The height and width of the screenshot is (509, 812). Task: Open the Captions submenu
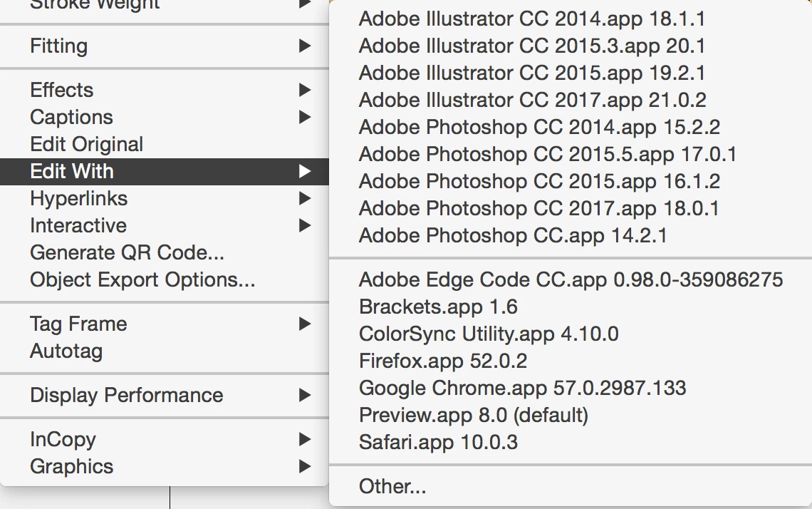tap(71, 117)
